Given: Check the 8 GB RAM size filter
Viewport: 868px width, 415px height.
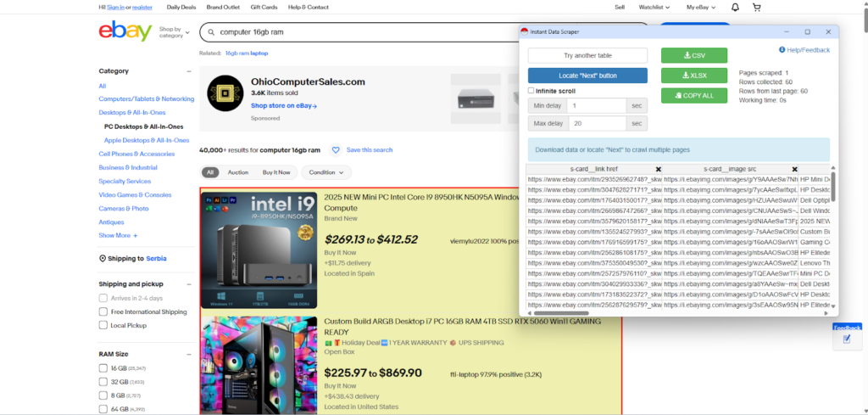Looking at the screenshot, I should click(x=103, y=395).
